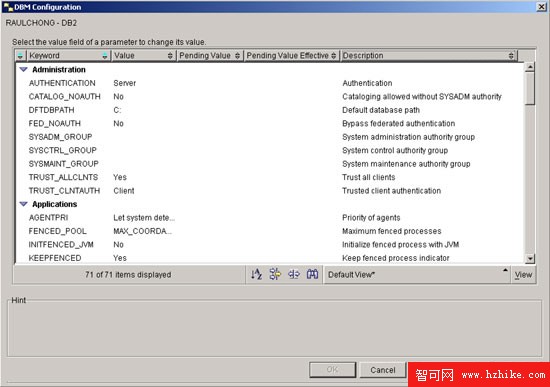Click the sort arrows on Keyword column
This screenshot has height=387, width=550.
pos(105,55)
